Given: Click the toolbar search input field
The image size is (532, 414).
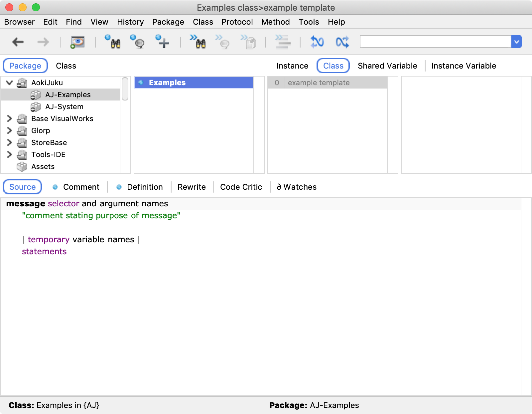Looking at the screenshot, I should tap(435, 42).
